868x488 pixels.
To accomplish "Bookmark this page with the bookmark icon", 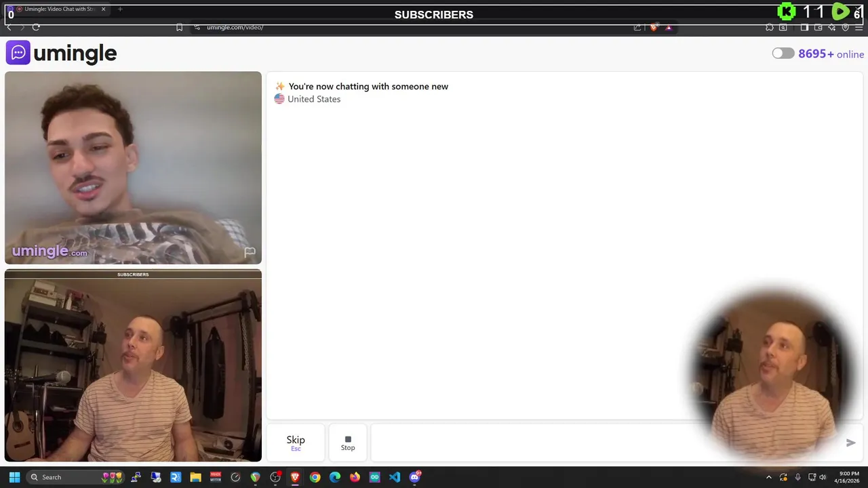I will tap(179, 27).
